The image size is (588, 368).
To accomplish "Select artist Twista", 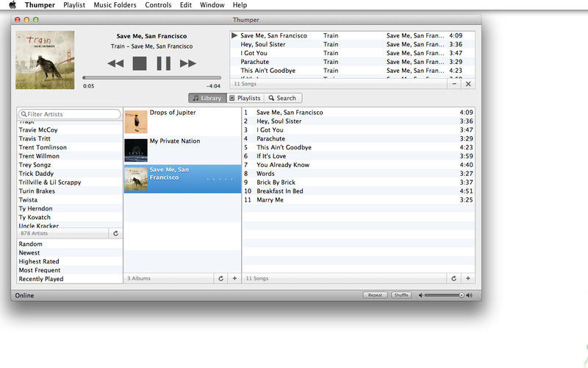I will pyautogui.click(x=70, y=199).
